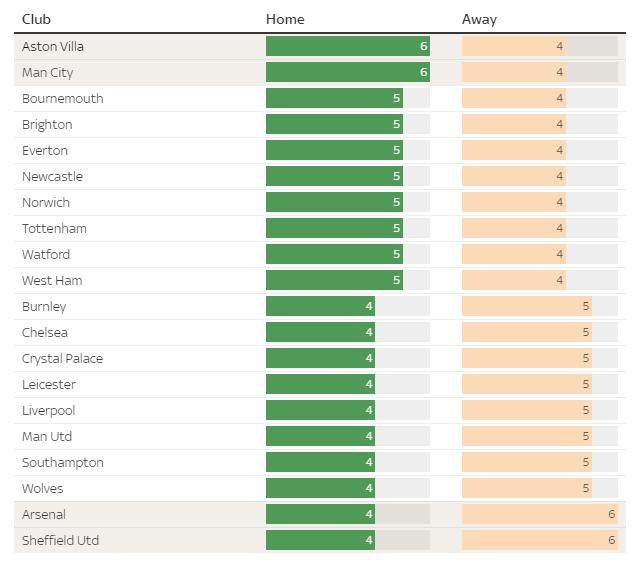
Task: Click Tottenham's away bar showing 4
Action: (x=513, y=228)
